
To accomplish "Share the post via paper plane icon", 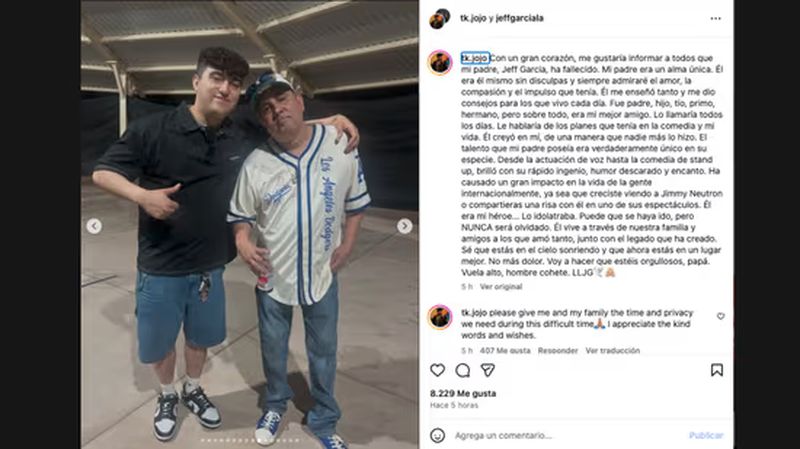I will tap(488, 370).
